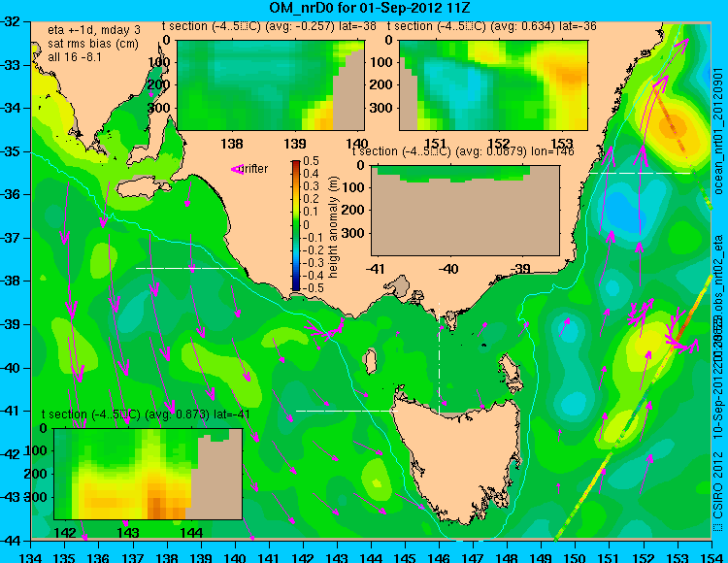728x563 pixels.
Task: Click -40 on the lon=146 section axis
Action: pos(448,269)
